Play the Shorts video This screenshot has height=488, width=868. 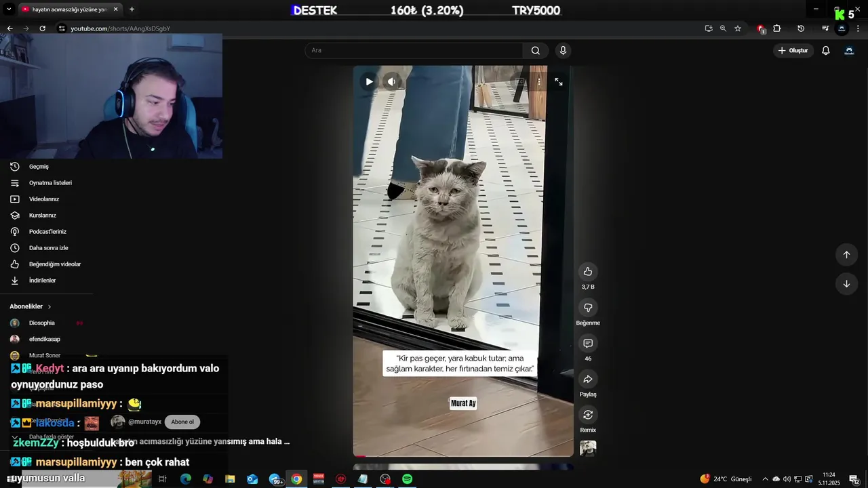point(369,82)
